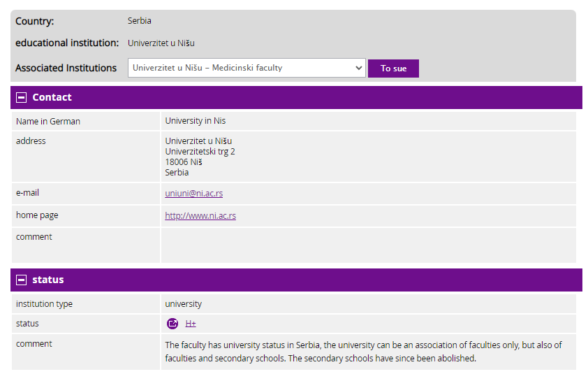The height and width of the screenshot is (381, 588).
Task: Select the country value 'Serbia' at top
Action: [140, 21]
